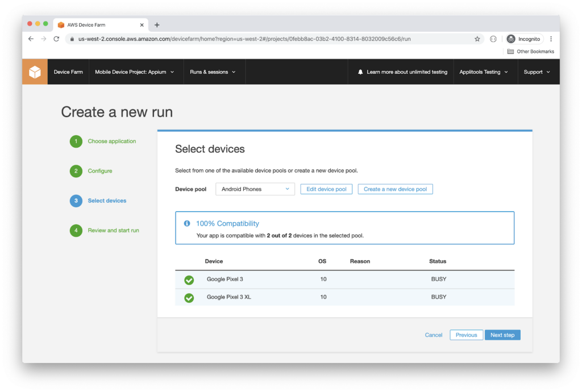Click the info icon in compatibility box
This screenshot has width=582, height=392.
coord(188,223)
